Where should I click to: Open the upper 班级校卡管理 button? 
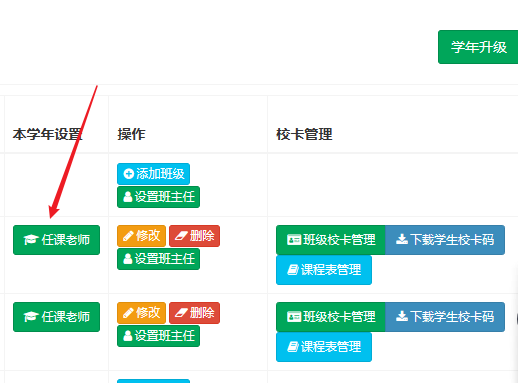click(x=331, y=240)
